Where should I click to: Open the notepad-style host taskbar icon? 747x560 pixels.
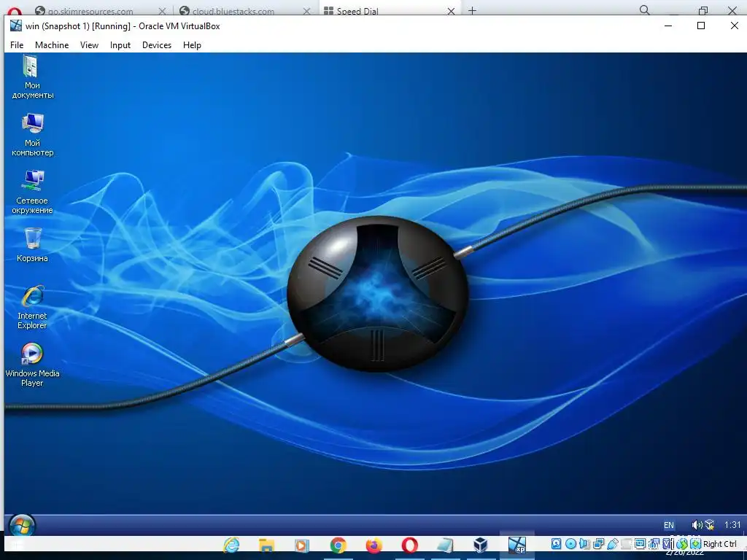[x=445, y=545]
